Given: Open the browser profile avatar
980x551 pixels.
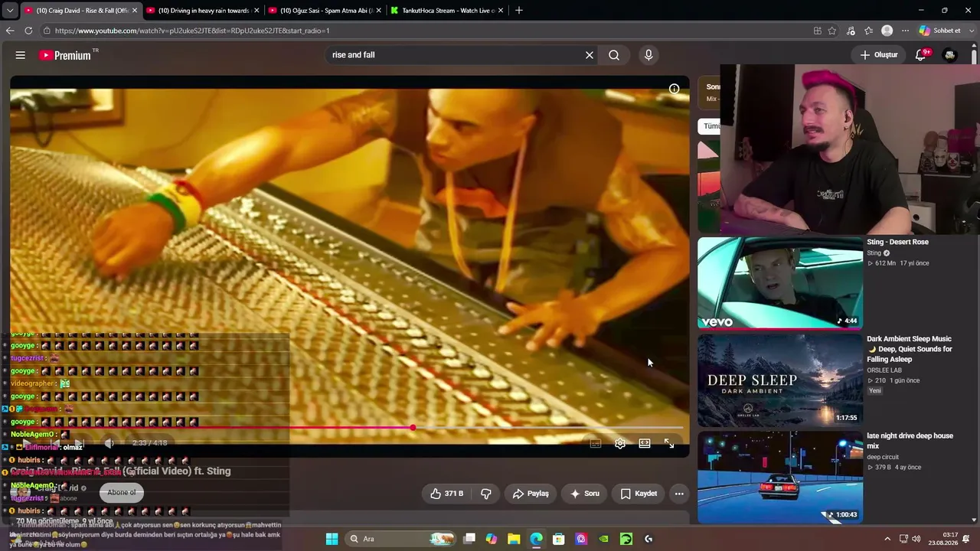Looking at the screenshot, I should tap(887, 31).
